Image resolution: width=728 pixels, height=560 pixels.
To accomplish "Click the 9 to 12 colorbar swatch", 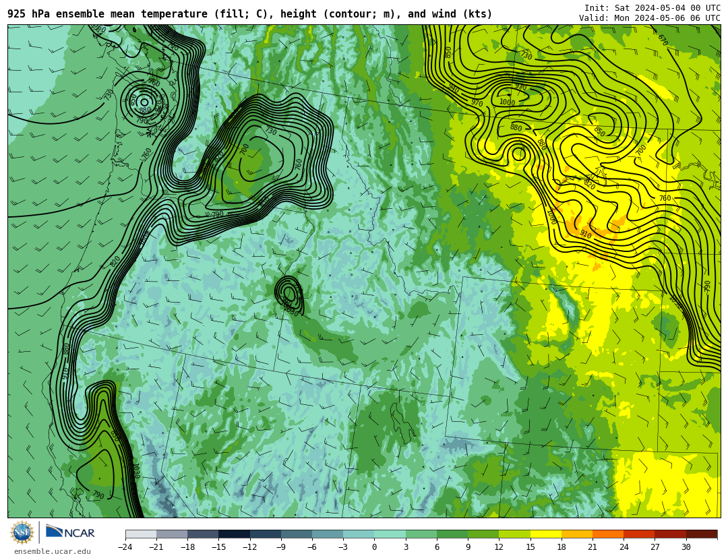I will click(483, 534).
